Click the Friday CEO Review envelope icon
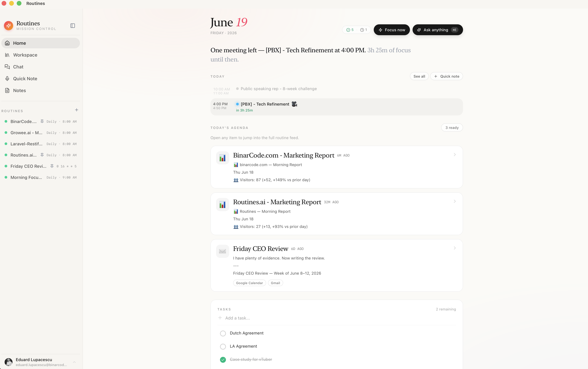This screenshot has width=588, height=369. coord(222,251)
